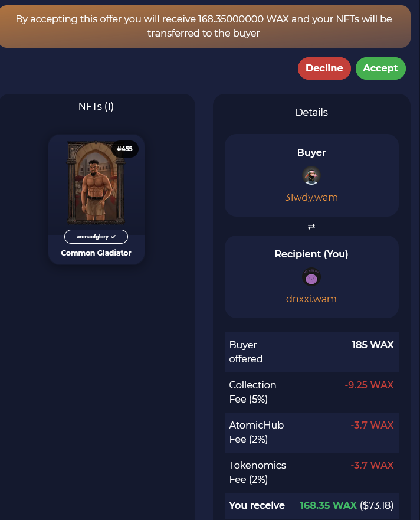The height and width of the screenshot is (520, 420).
Task: Click the Details panel heading
Action: click(x=311, y=112)
